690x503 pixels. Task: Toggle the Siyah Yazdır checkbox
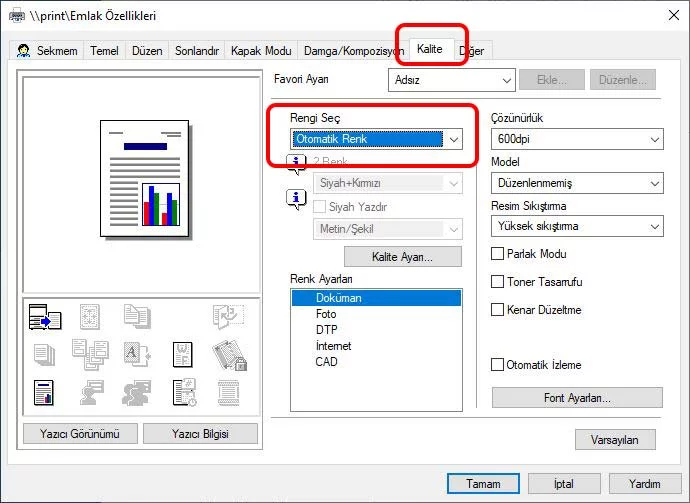coord(319,207)
